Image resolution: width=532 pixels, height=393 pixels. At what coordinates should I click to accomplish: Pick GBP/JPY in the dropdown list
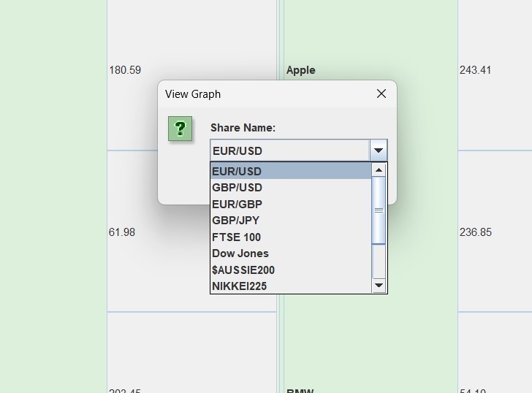pyautogui.click(x=291, y=221)
